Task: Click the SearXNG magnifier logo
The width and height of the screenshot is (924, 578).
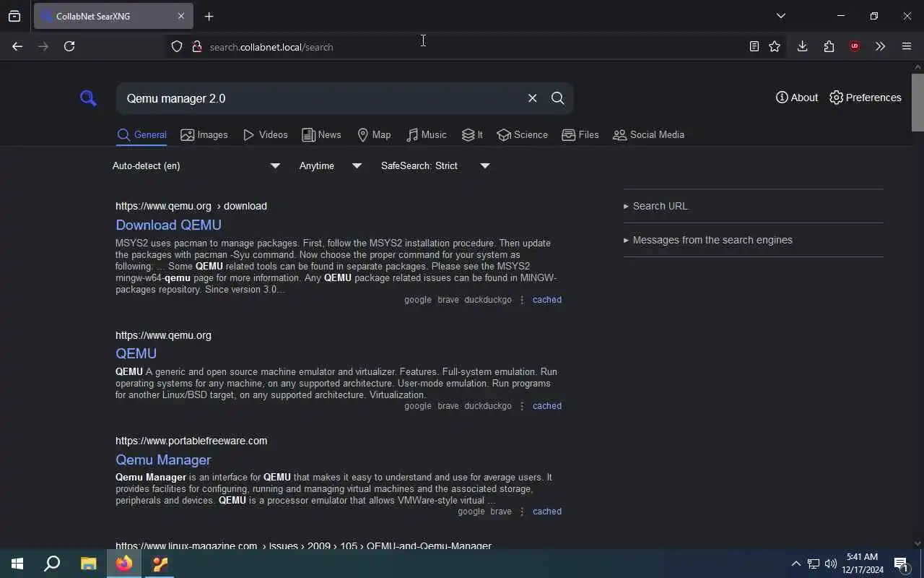Action: point(88,98)
